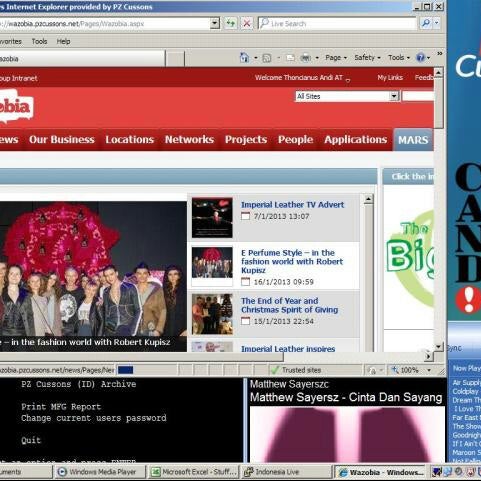The width and height of the screenshot is (481, 481).
Task: Expand the Print options dropdown arrow
Action: (317, 58)
